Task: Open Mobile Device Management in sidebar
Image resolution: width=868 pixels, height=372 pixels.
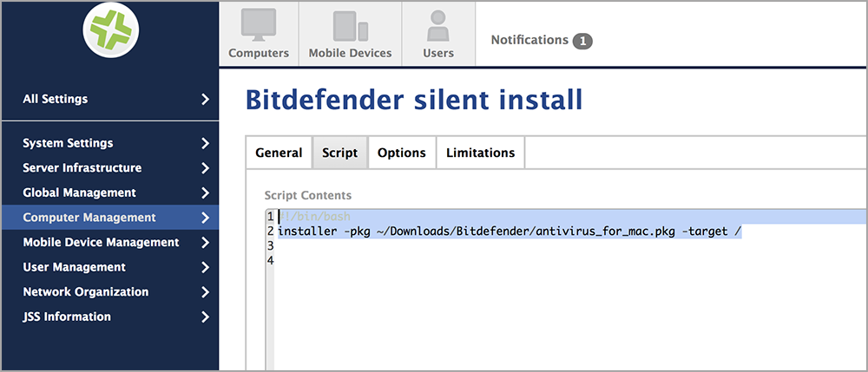Action: pyautogui.click(x=110, y=242)
